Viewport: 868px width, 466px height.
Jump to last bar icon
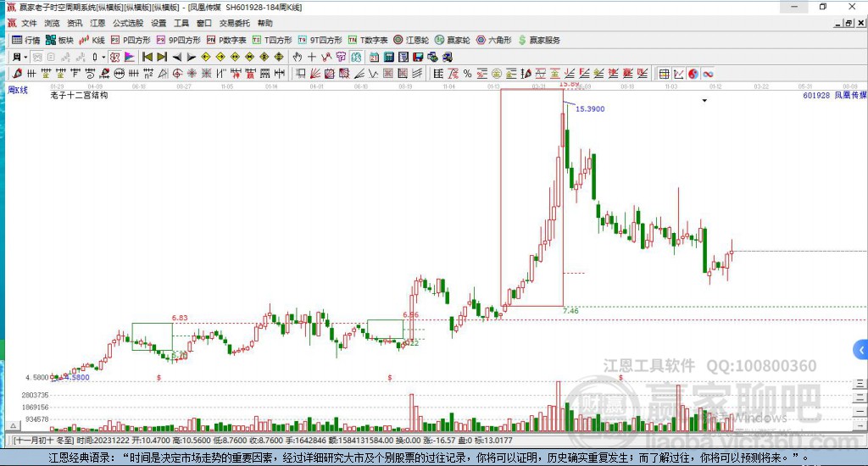[x=162, y=57]
